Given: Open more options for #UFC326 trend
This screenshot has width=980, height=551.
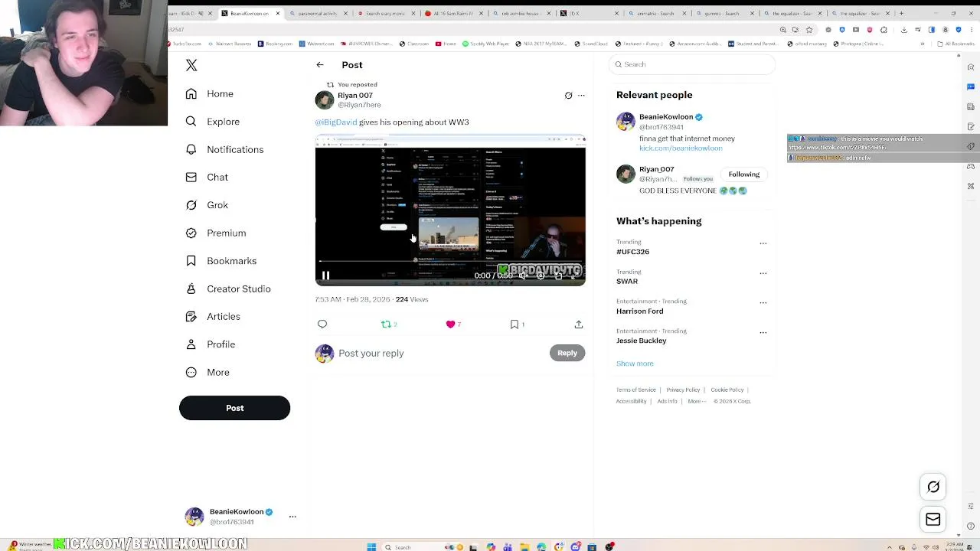Looking at the screenshot, I should (763, 243).
